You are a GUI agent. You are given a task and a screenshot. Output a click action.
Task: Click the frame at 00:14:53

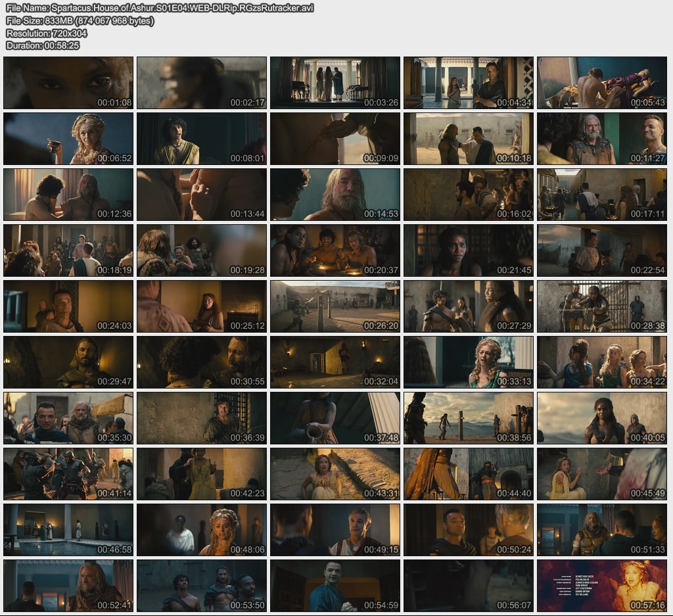(335, 195)
